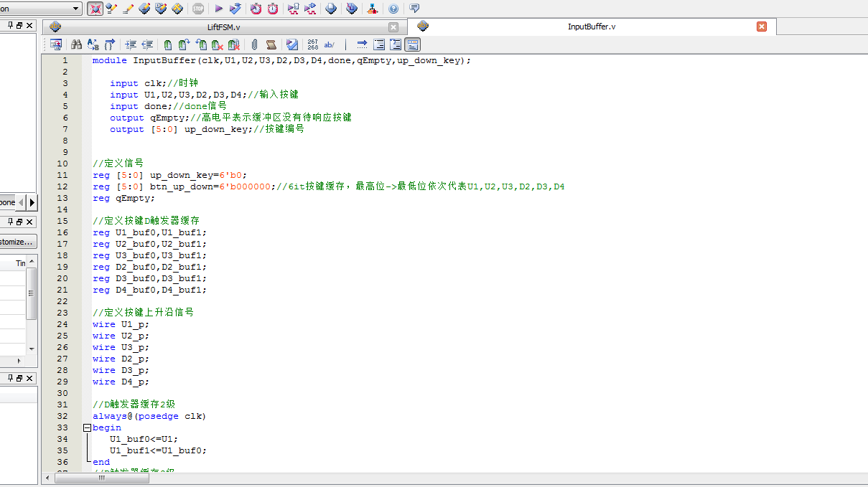This screenshot has height=487, width=868.
Task: Open the project revision dropdown
Action: point(41,9)
